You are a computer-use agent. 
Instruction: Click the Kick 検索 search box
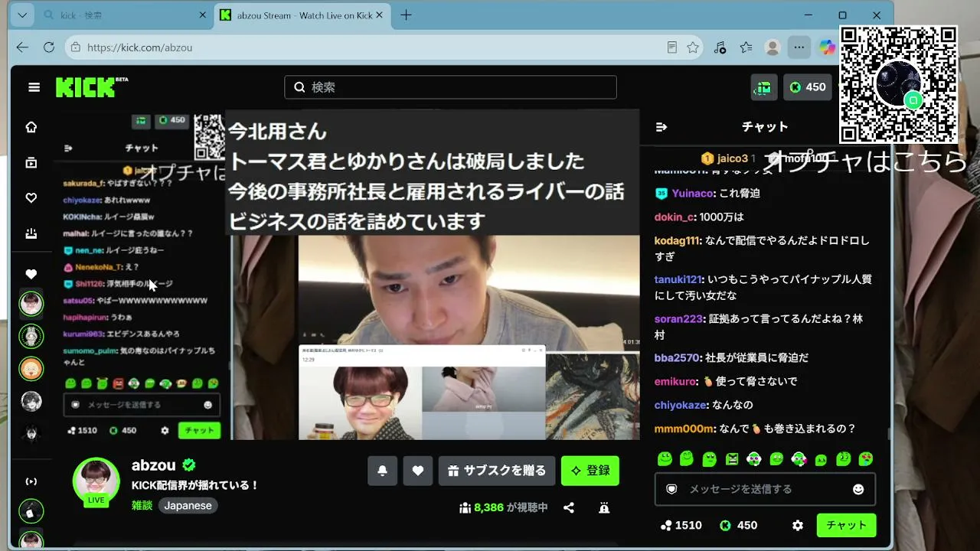tap(450, 87)
